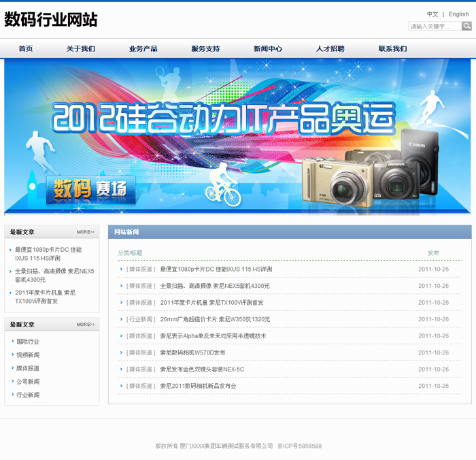Open sidebar article 全景扫描、高清摄像 索尼NEX5套机4300元
This screenshot has width=476, height=460.
pyautogui.click(x=54, y=276)
